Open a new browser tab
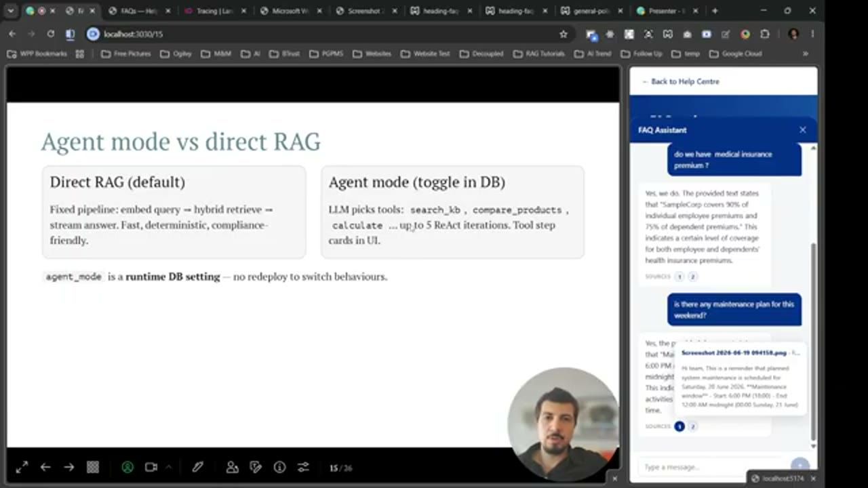868x488 pixels. pyautogui.click(x=714, y=11)
